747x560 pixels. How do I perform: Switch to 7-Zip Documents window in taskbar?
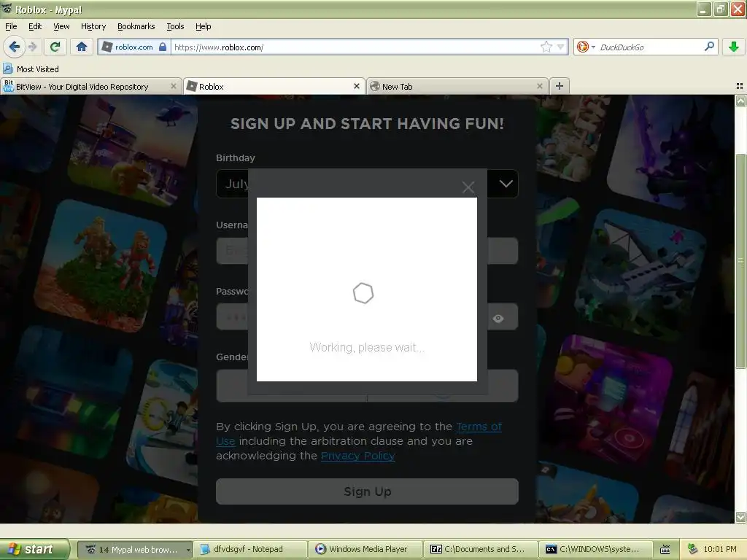point(480,549)
